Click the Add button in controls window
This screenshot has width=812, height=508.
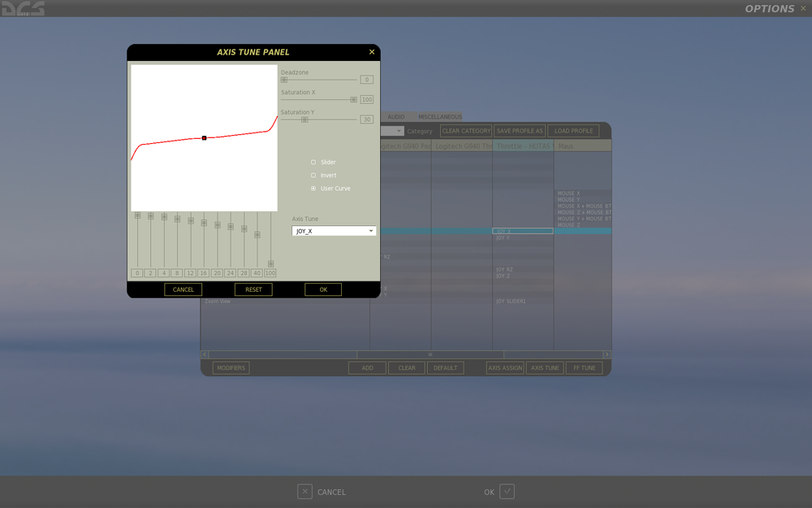[367, 368]
